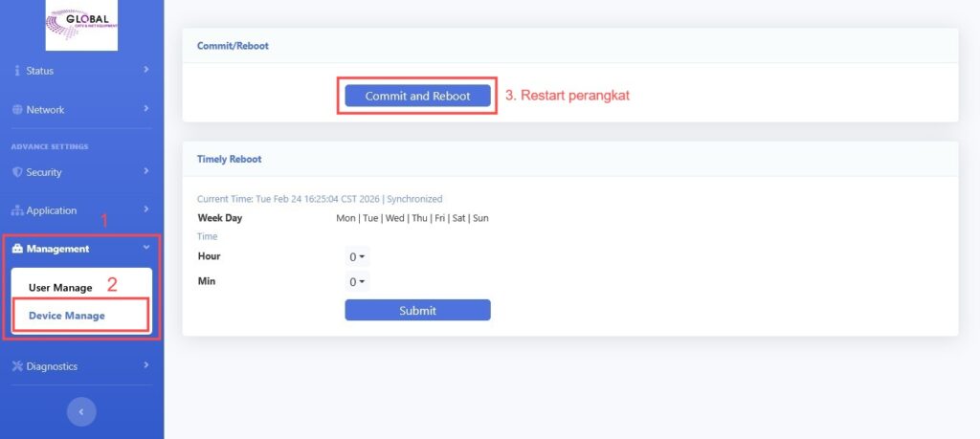Click the Management briefcase icon

click(17, 249)
